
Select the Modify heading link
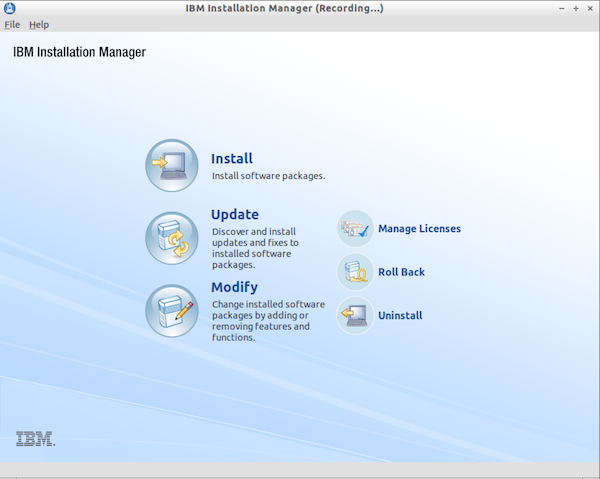pos(235,287)
